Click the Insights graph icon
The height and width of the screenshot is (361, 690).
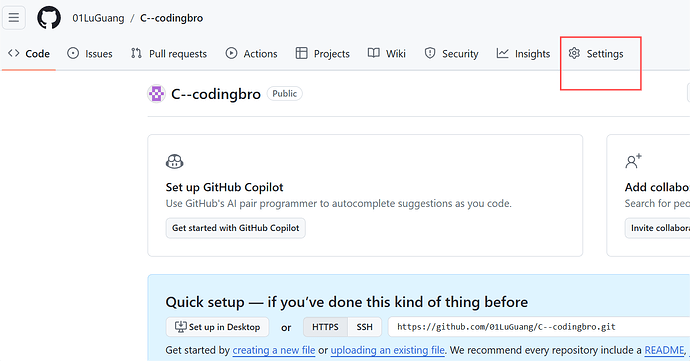click(x=503, y=53)
